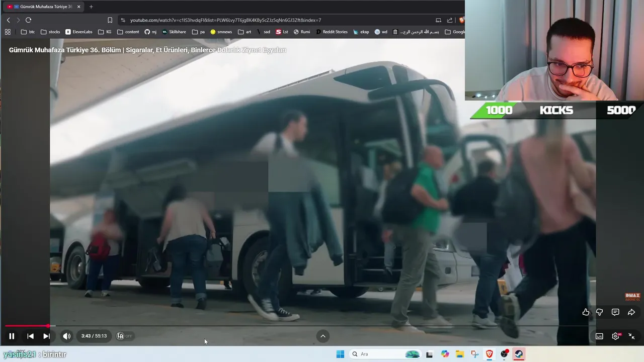644x362 pixels.
Task: Select the Gümrük Muhafaza Türkiye browser tab
Action: tap(43, 7)
